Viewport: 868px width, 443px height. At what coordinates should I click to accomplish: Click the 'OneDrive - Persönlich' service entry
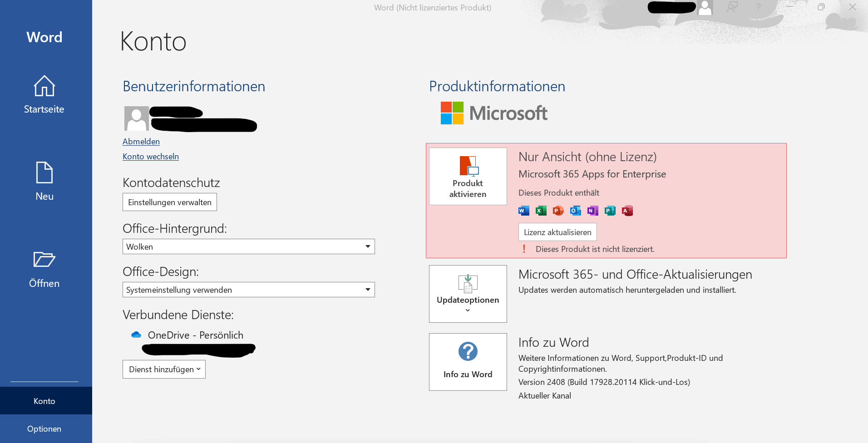point(196,335)
